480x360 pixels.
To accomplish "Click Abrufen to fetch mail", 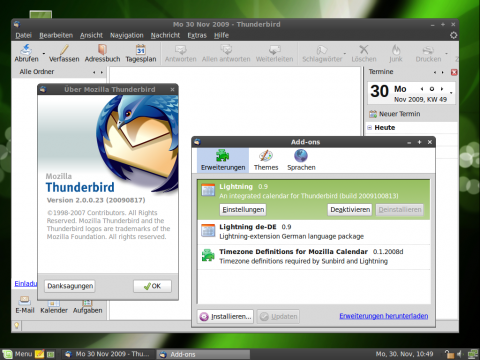I will click(x=26, y=54).
